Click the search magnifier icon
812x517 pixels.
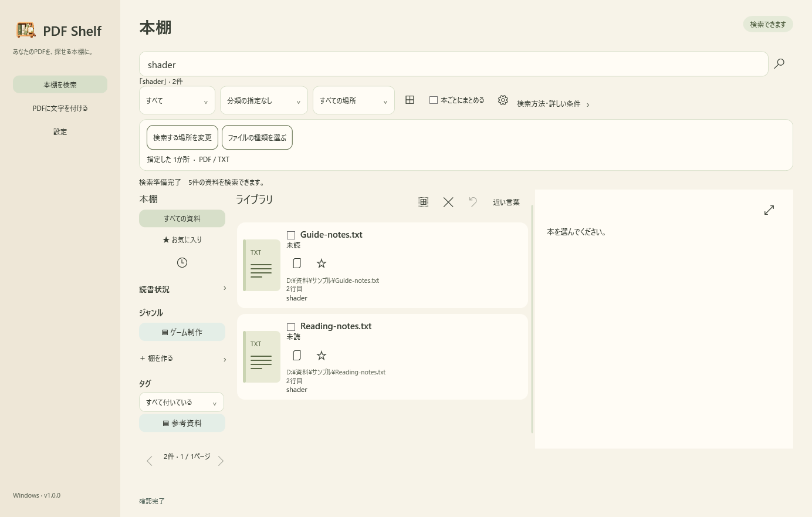(x=779, y=63)
